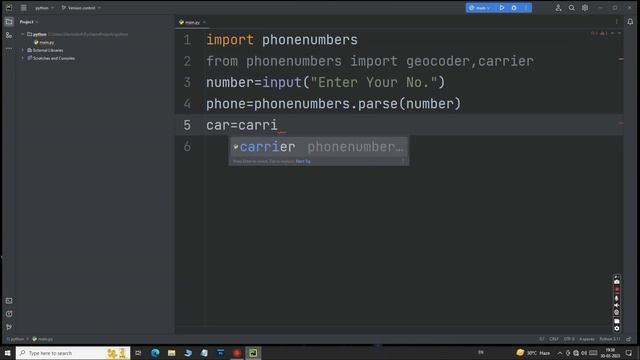Open the Structure tool window icon
The height and width of the screenshot is (360, 640).
[x=9, y=36]
